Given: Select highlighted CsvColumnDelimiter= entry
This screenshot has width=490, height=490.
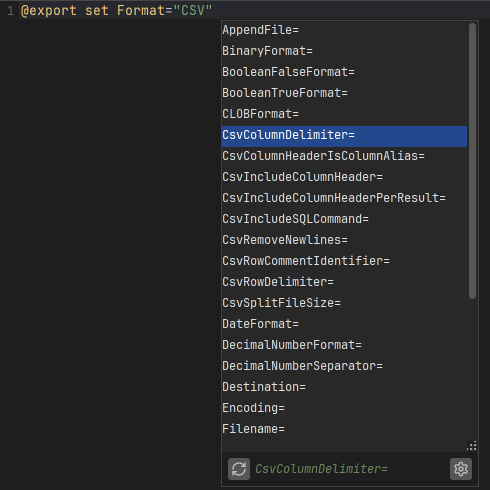Looking at the screenshot, I should 344,136.
